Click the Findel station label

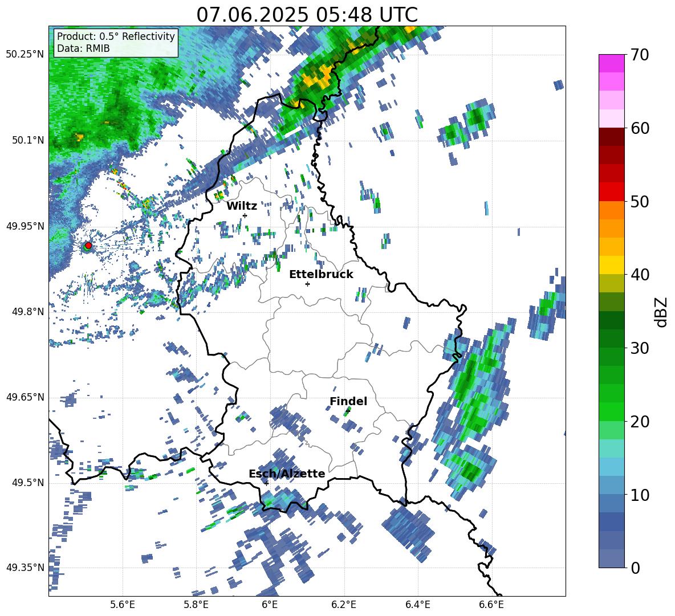coord(348,401)
